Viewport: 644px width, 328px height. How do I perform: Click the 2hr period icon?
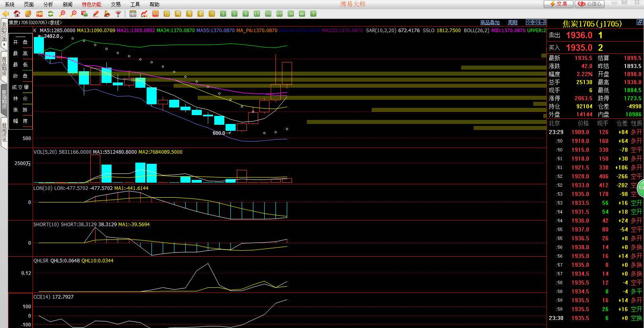[x=291, y=14]
